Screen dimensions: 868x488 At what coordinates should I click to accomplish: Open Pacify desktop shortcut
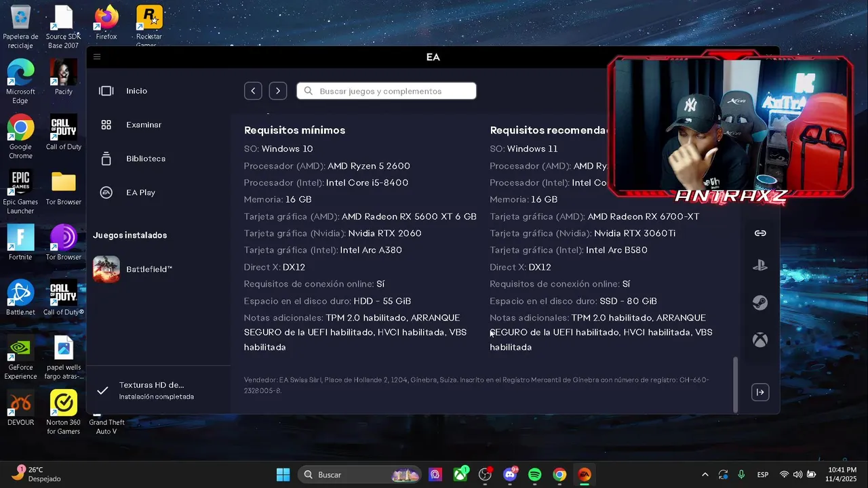[x=63, y=77]
